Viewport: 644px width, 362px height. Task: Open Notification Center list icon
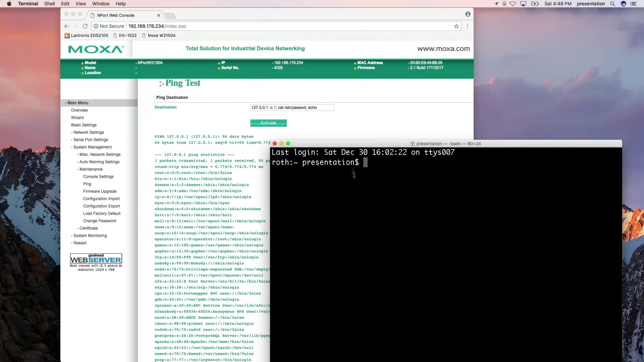pos(633,4)
